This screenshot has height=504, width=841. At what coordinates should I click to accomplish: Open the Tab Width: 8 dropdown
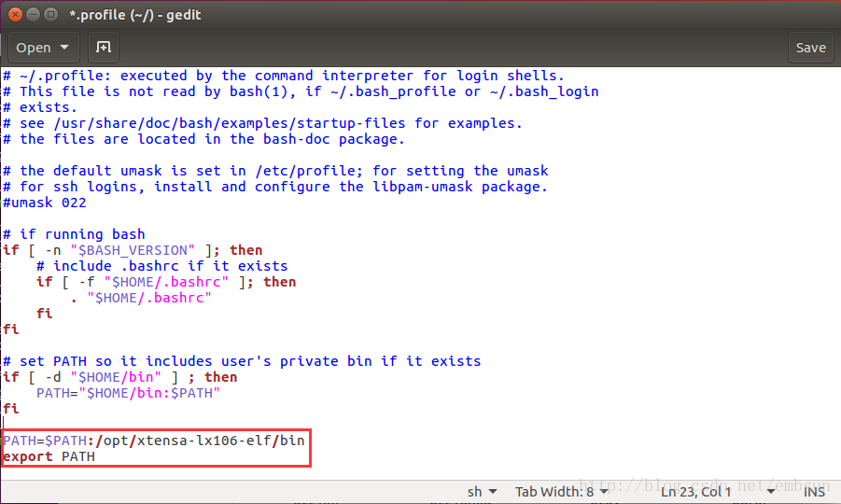562,492
